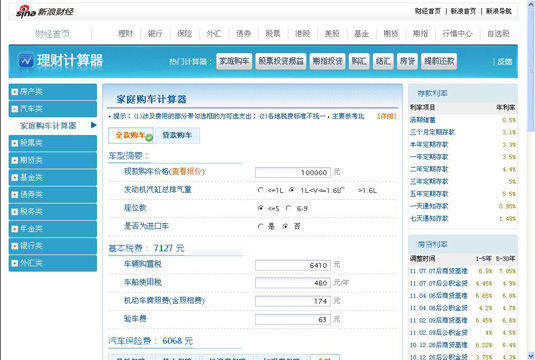Image resolution: width=535 pixels, height=360 pixels.
Task: Switch to the 贷款购车 tab
Action: (177, 135)
